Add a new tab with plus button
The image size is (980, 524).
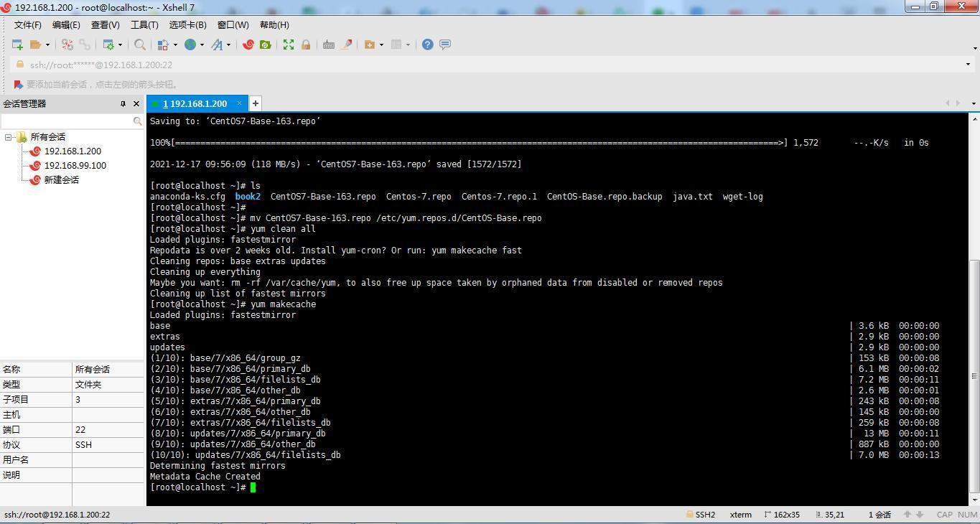(255, 103)
